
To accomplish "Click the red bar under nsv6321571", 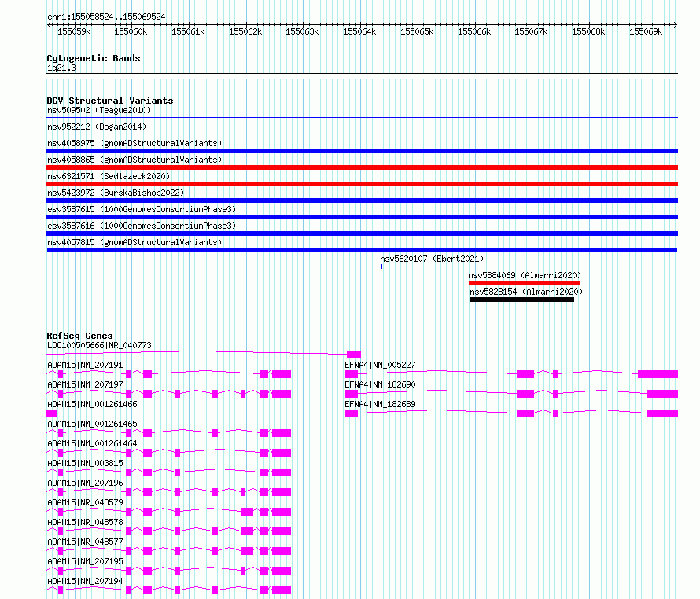I will [x=362, y=184].
